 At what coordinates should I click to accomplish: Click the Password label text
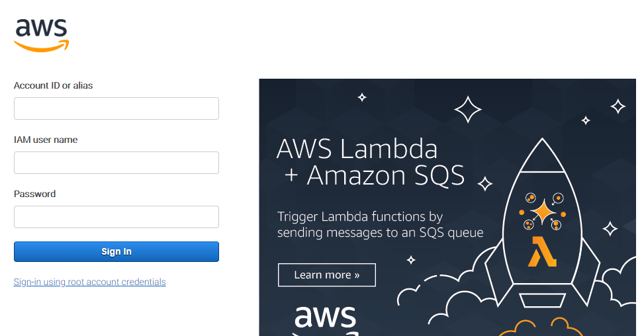click(34, 194)
